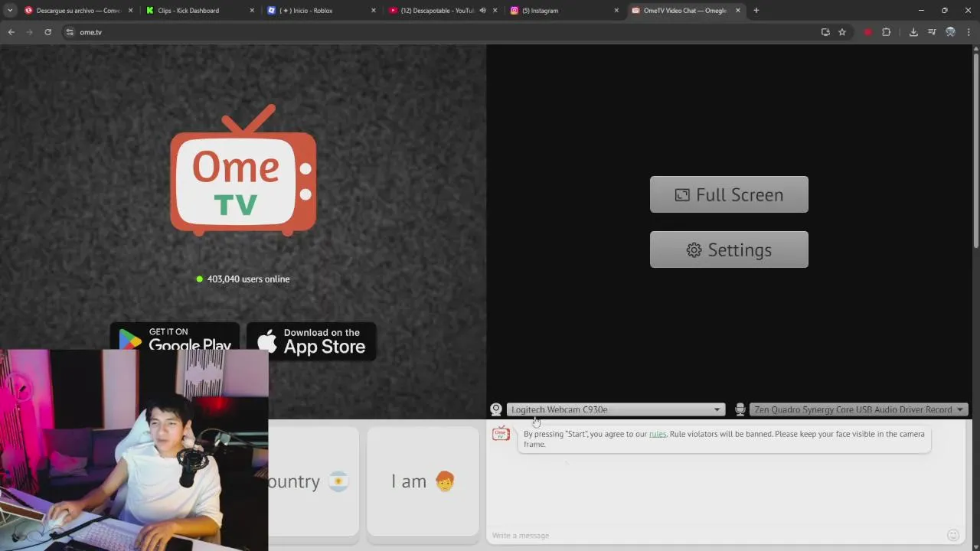Select the I am gender card
This screenshot has height=551, width=980.
click(423, 481)
